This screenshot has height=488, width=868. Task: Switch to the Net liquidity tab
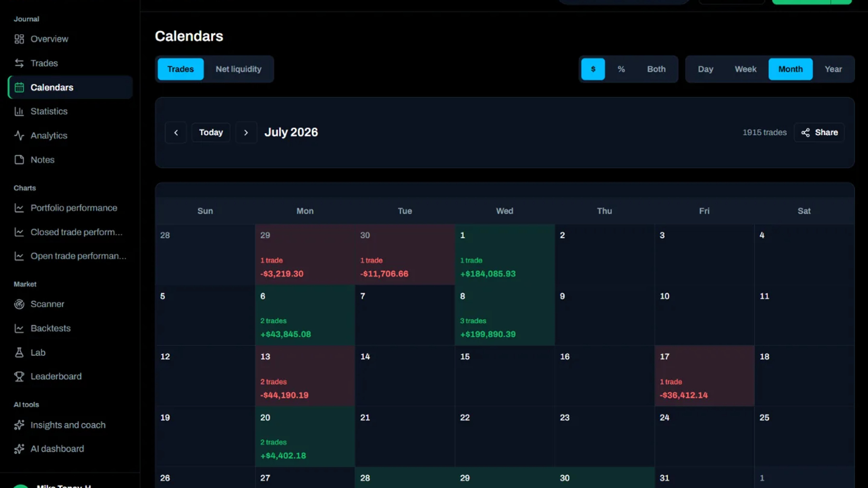(x=238, y=69)
